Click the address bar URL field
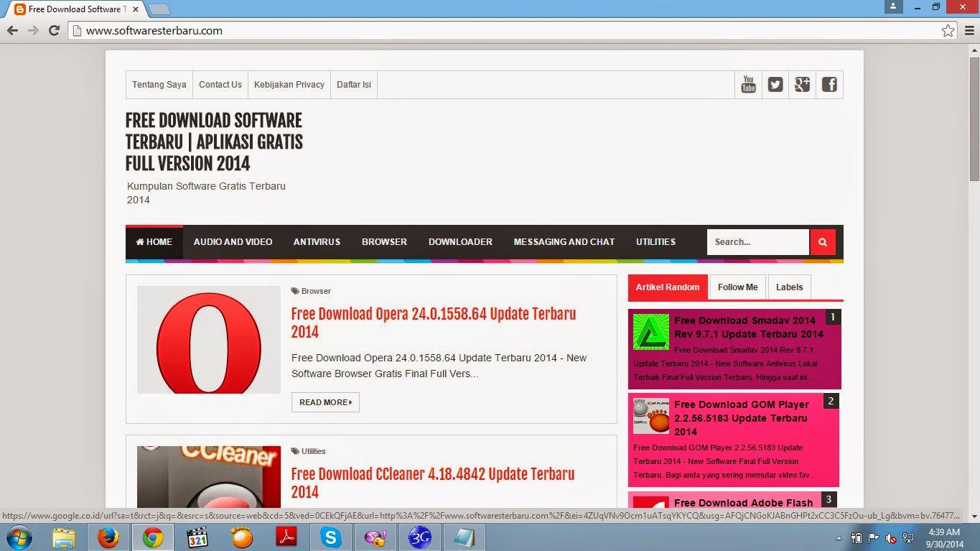 coord(506,31)
